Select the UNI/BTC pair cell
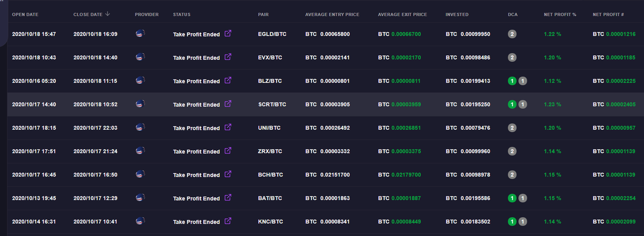 pyautogui.click(x=269, y=128)
